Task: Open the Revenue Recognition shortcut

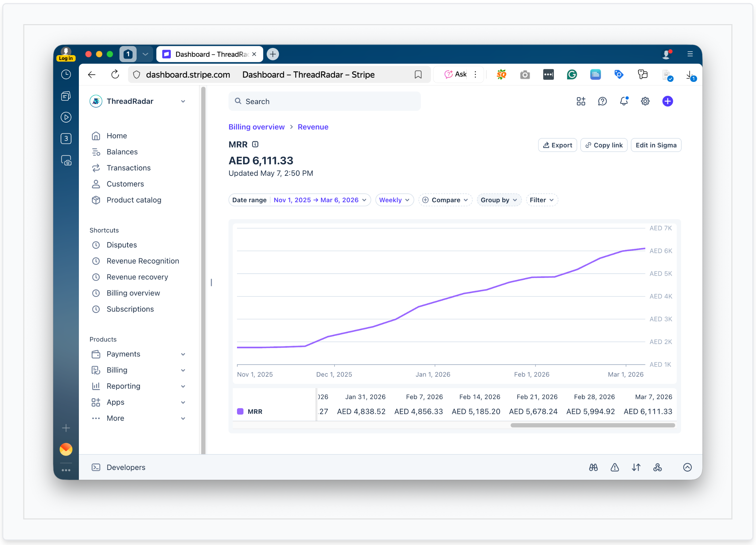Action: coord(143,261)
